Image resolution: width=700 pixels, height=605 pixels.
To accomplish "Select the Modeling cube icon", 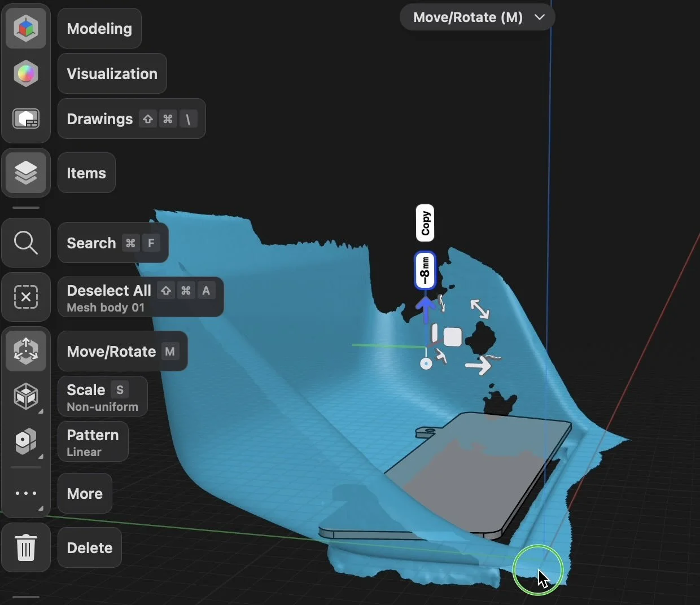I will tap(26, 28).
